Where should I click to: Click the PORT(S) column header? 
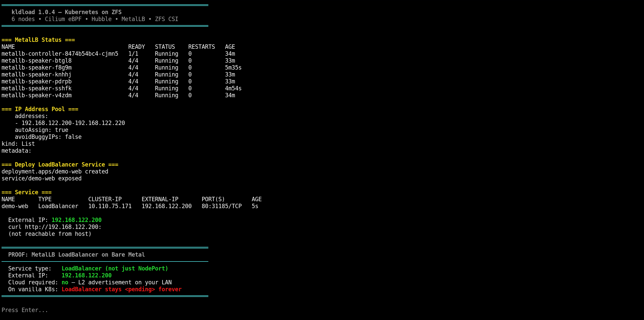[213, 199]
